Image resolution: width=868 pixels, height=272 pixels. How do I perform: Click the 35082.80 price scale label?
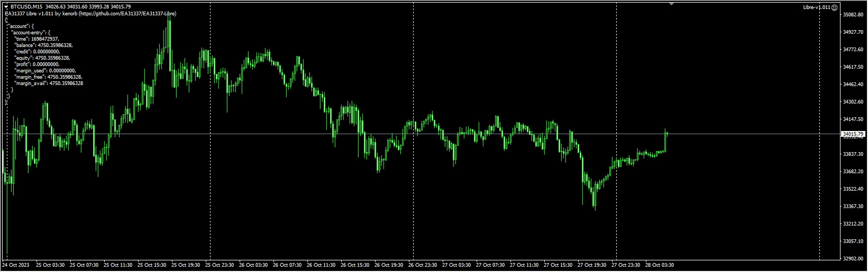coord(853,15)
